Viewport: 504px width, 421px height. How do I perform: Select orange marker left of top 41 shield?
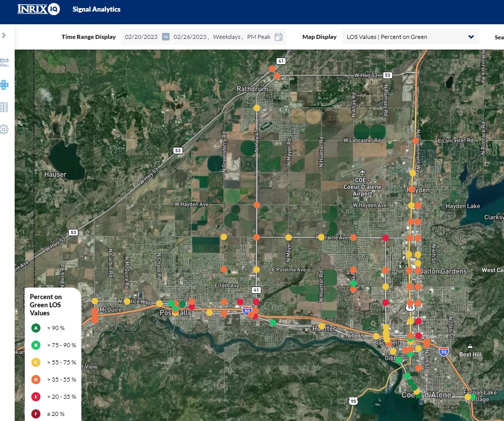[272, 69]
